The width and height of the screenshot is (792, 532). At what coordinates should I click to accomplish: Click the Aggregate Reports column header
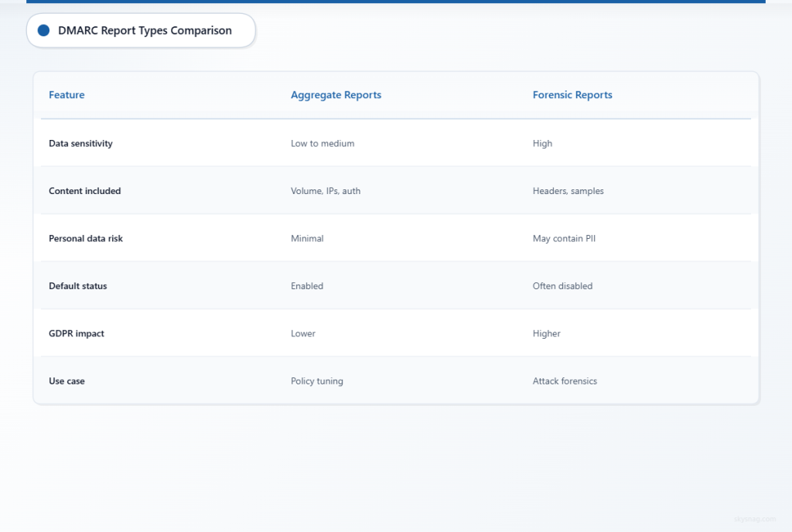(x=336, y=95)
